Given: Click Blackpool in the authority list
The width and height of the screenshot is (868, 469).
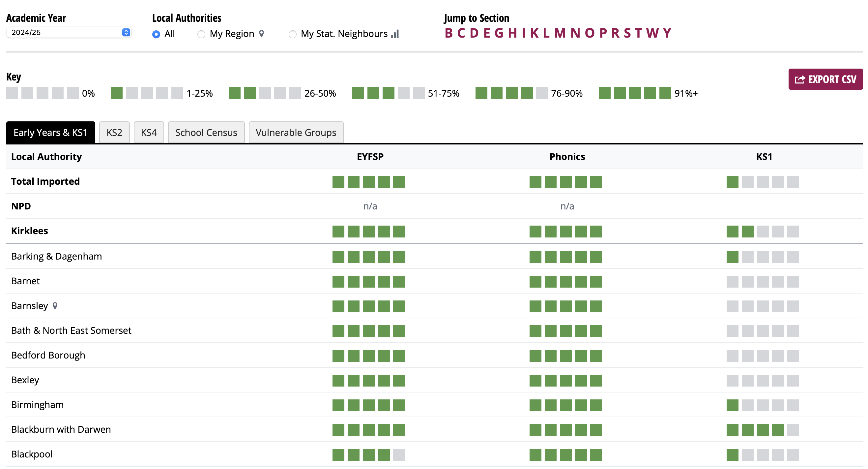Looking at the screenshot, I should tap(32, 454).
